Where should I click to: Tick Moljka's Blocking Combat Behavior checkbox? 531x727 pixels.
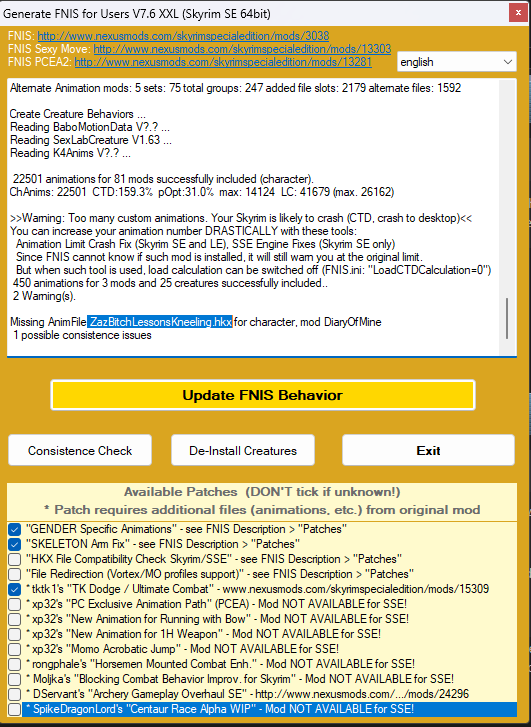[x=14, y=679]
